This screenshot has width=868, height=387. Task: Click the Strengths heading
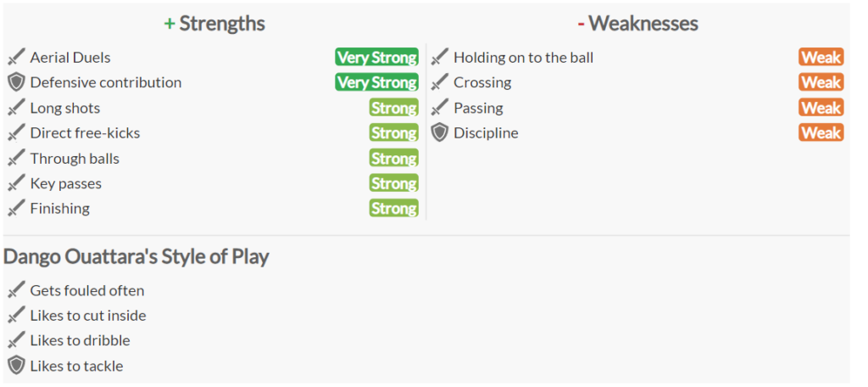pos(214,24)
